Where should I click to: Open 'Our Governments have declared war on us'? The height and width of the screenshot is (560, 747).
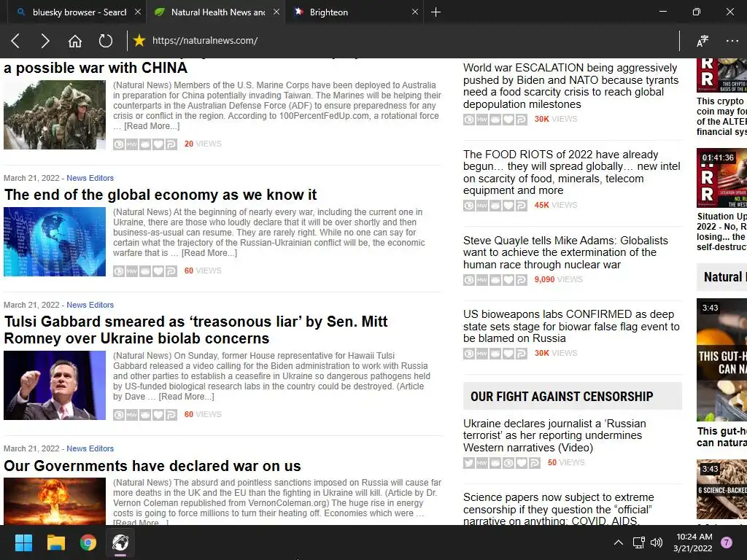coord(152,466)
